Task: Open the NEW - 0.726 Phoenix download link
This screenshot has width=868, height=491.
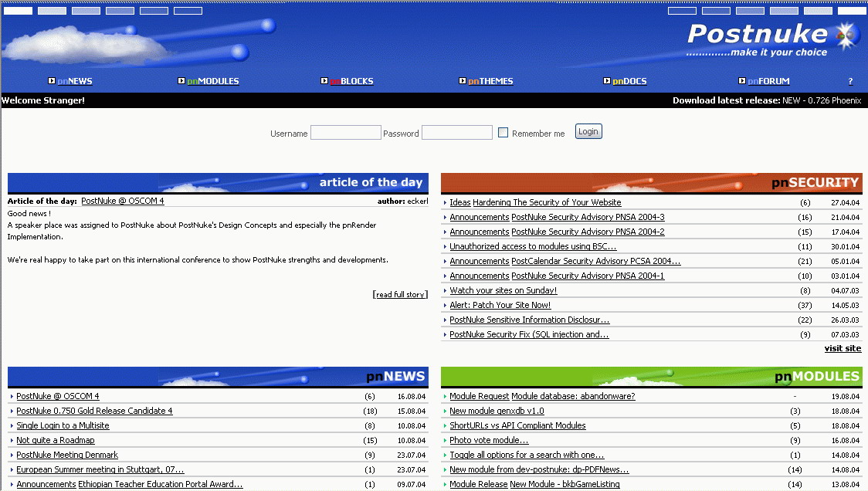Action: 822,100
